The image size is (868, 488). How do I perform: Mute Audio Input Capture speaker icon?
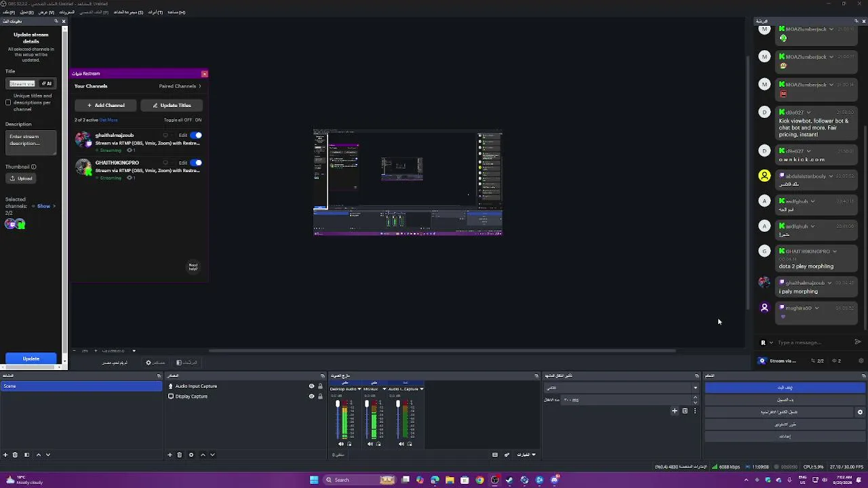(x=401, y=444)
